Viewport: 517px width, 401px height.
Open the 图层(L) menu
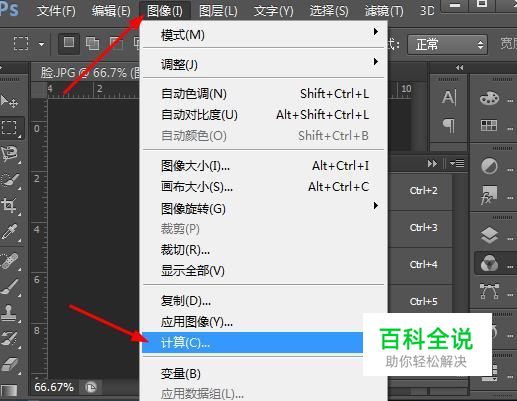[218, 11]
